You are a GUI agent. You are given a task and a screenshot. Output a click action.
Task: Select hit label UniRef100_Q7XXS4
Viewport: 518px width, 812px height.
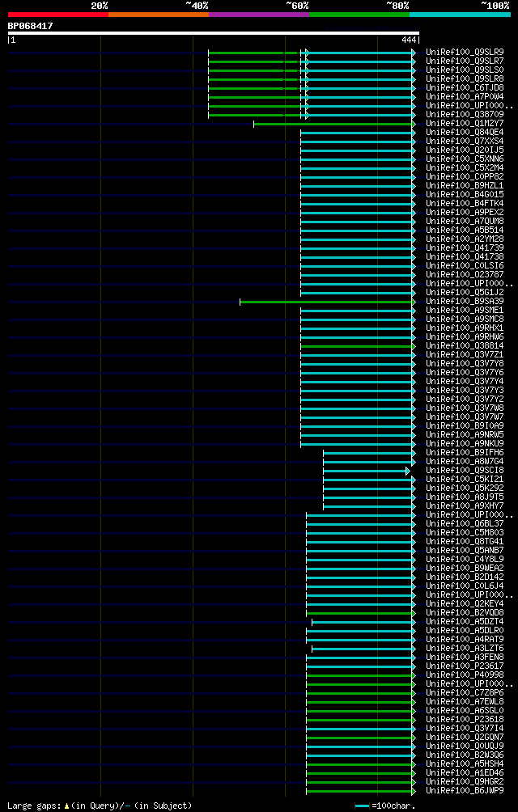[x=465, y=142]
